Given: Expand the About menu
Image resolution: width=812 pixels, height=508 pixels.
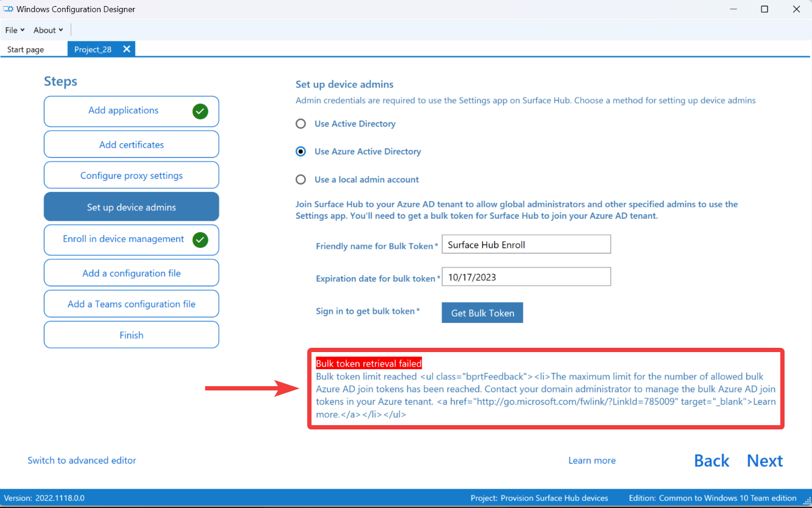Looking at the screenshot, I should coord(48,30).
